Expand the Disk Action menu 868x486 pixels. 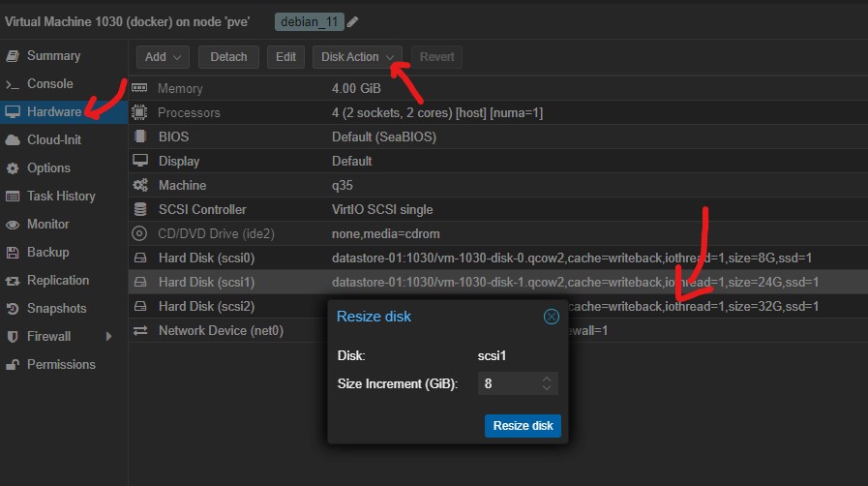tap(357, 57)
